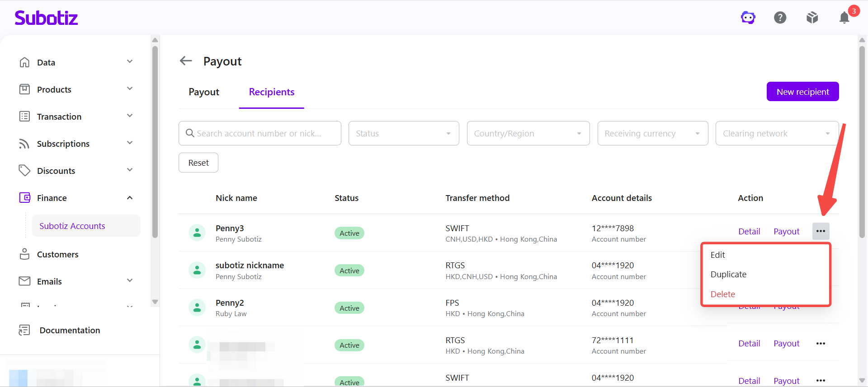Open the help question mark icon
Image resolution: width=868 pixels, height=387 pixels.
point(780,18)
